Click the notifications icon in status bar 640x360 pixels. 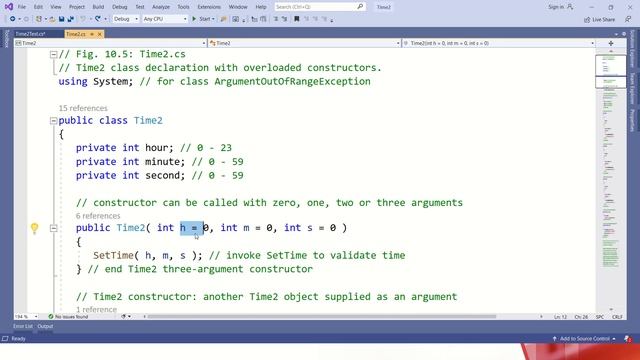click(x=627, y=339)
